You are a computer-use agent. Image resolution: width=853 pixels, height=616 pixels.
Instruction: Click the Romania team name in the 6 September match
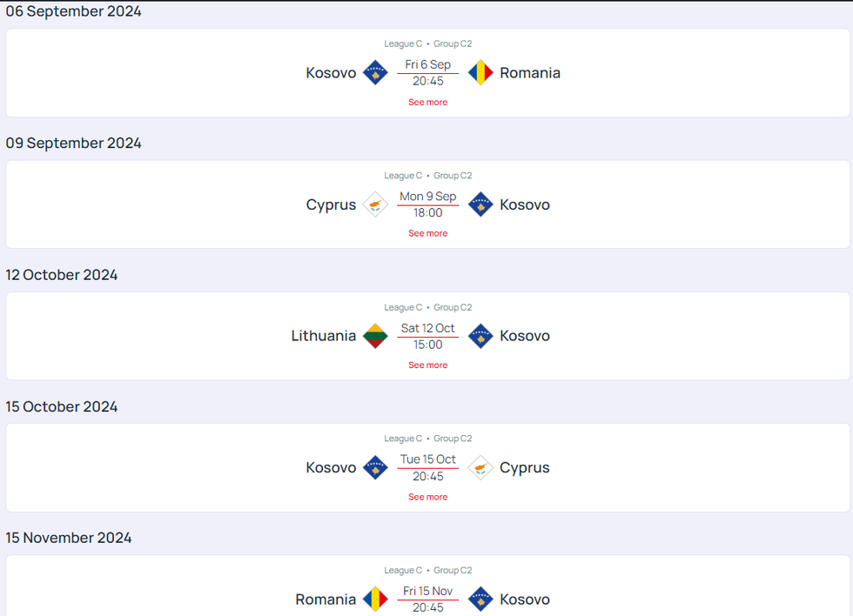click(530, 73)
